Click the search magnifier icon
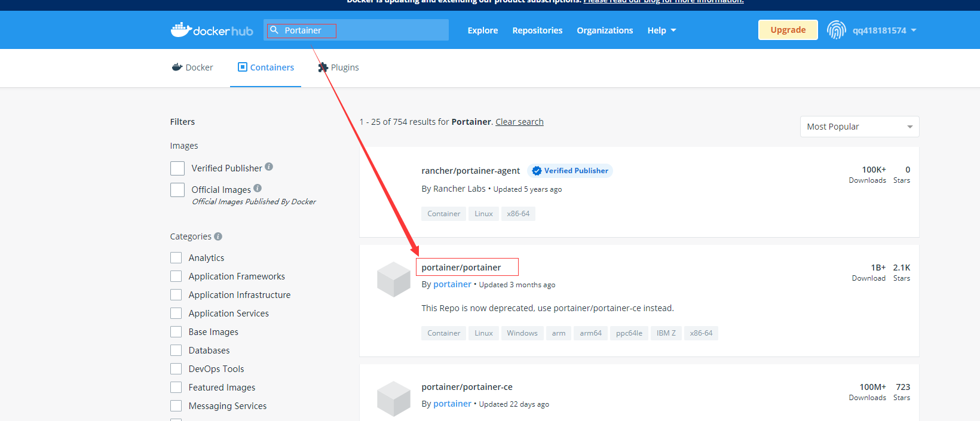This screenshot has width=980, height=421. (x=274, y=30)
